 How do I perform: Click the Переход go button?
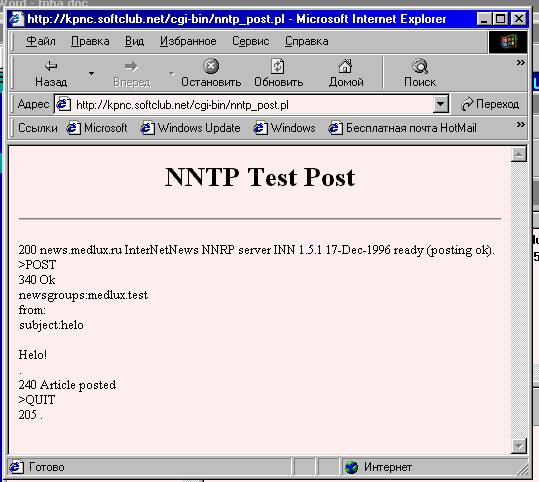(x=490, y=104)
